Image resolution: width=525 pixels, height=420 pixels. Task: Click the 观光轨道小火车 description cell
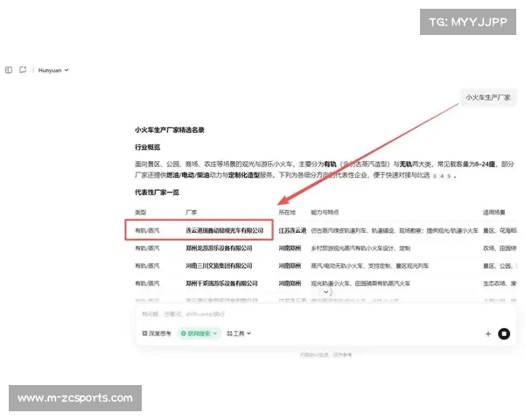pos(360,283)
